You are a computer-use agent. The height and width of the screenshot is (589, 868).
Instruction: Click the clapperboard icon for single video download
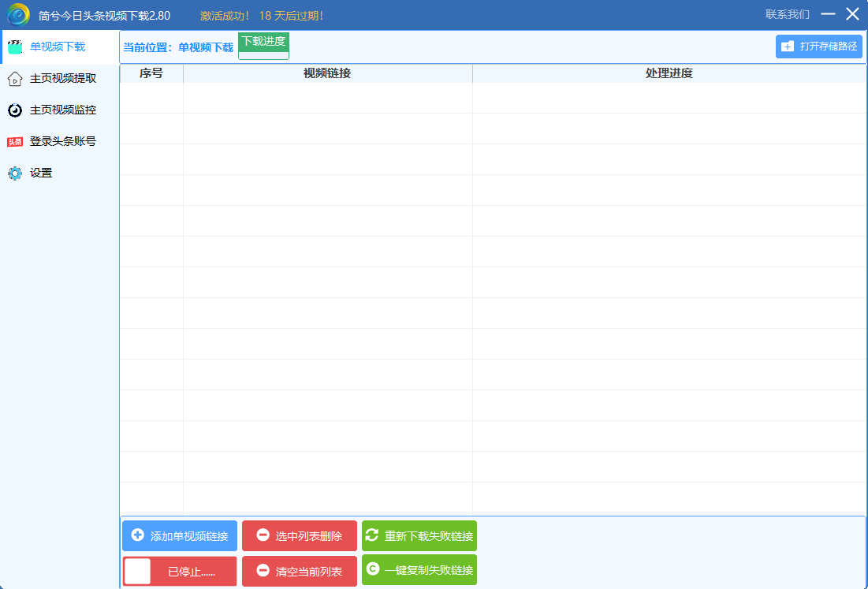15,47
